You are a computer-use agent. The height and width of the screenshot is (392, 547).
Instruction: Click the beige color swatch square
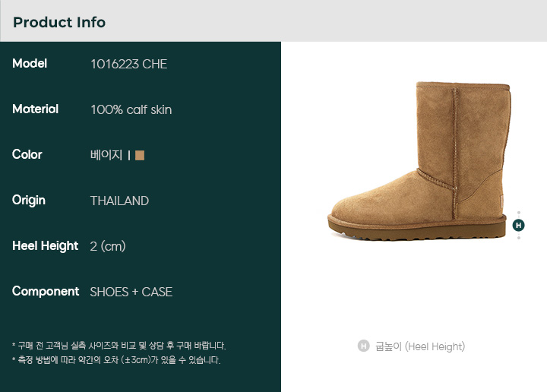tap(140, 155)
